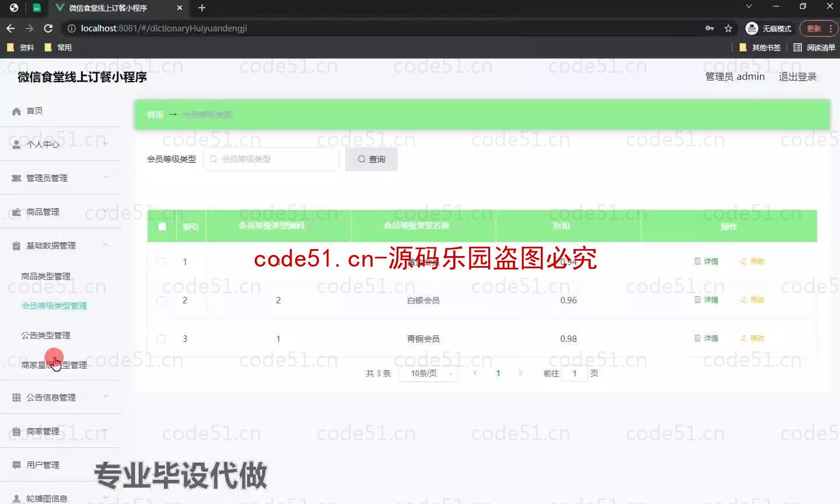Open the browser tab search dropdown arrow
The height and width of the screenshot is (504, 840).
[748, 6]
